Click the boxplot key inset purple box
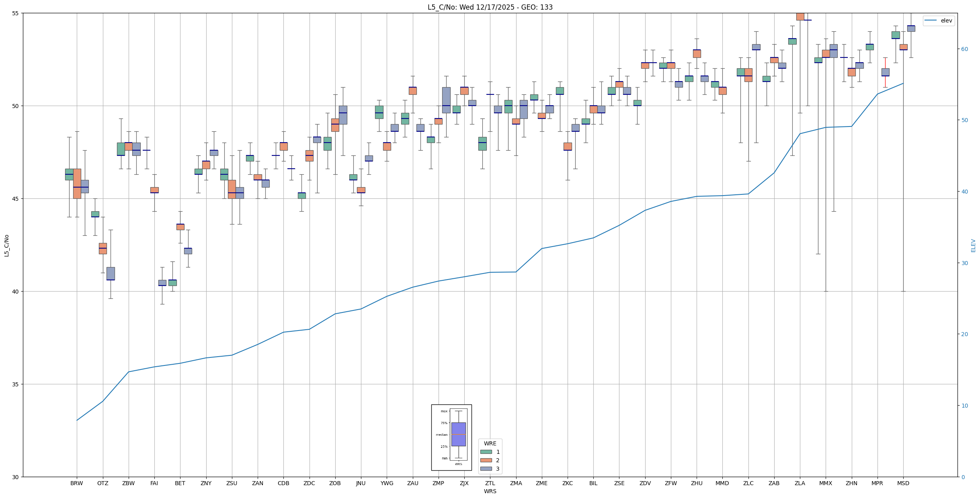The image size is (980, 498). [458, 434]
